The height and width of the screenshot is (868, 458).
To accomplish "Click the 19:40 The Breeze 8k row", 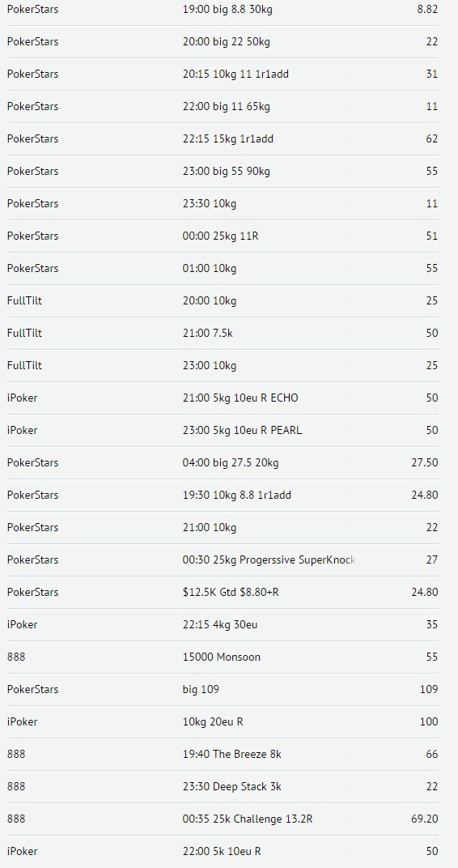I will click(223, 754).
